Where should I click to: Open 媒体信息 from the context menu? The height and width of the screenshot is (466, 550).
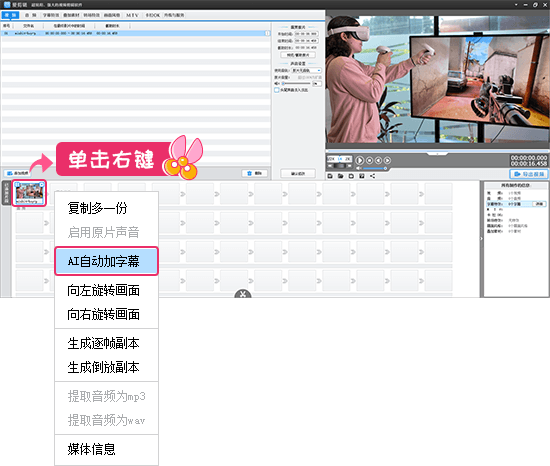(x=106, y=449)
